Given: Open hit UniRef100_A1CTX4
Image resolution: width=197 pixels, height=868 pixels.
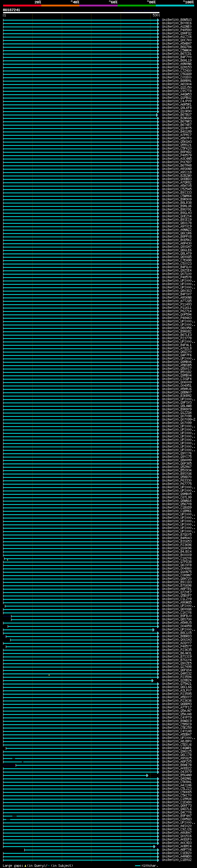Looking at the screenshot, I should [177, 37].
